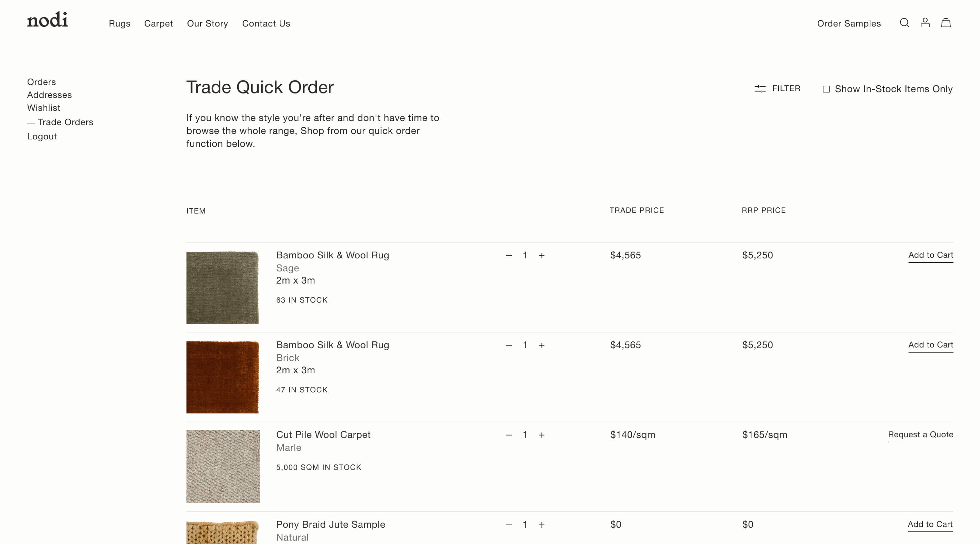Screen dimensions: 980x544
Task: Click the filter sliders icon
Action: [760, 89]
